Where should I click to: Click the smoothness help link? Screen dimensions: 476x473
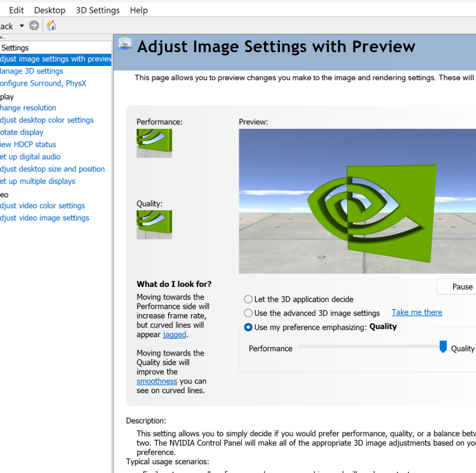pos(157,382)
